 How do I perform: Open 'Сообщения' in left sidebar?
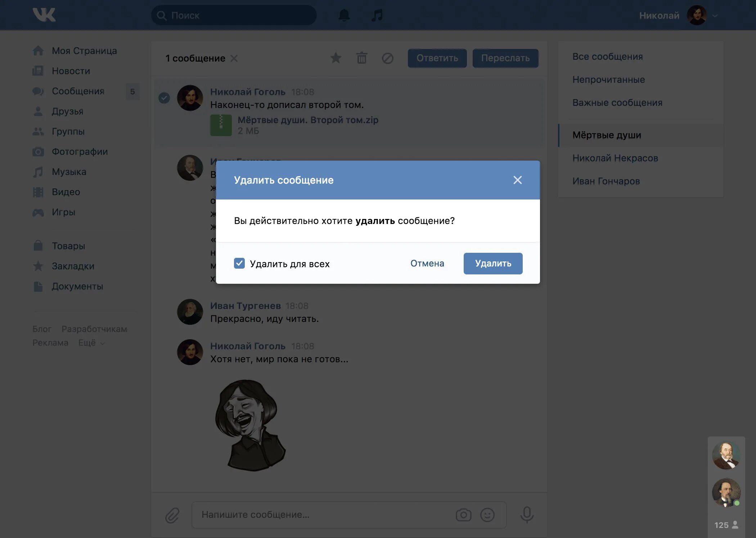[78, 91]
